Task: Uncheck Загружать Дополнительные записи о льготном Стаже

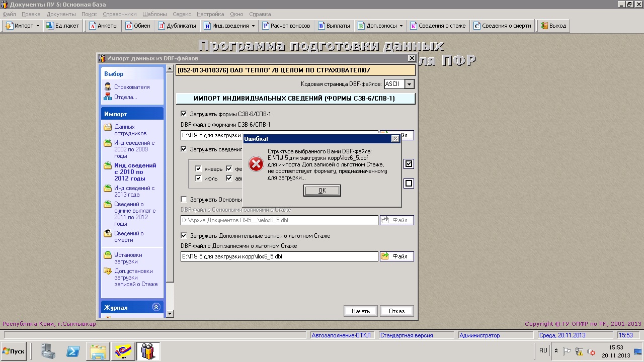Action: pos(184,235)
